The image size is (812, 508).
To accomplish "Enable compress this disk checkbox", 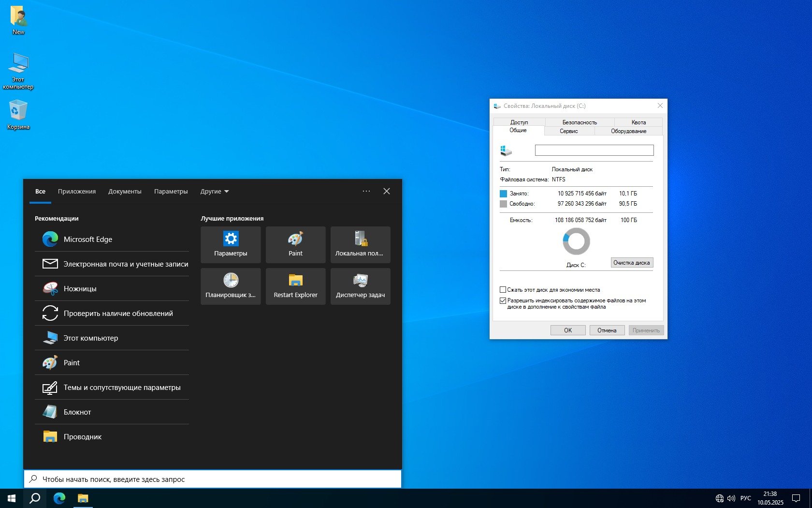I will pyautogui.click(x=503, y=290).
